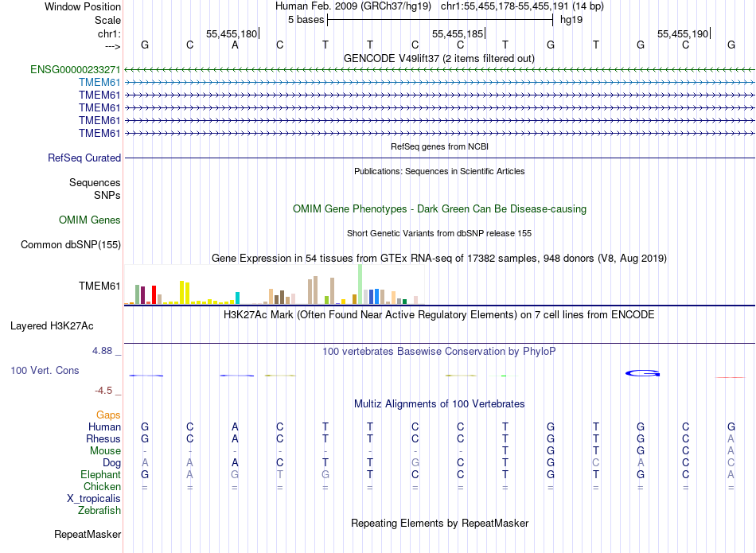
Task: Select the Dog alignment row label
Action: point(112,463)
